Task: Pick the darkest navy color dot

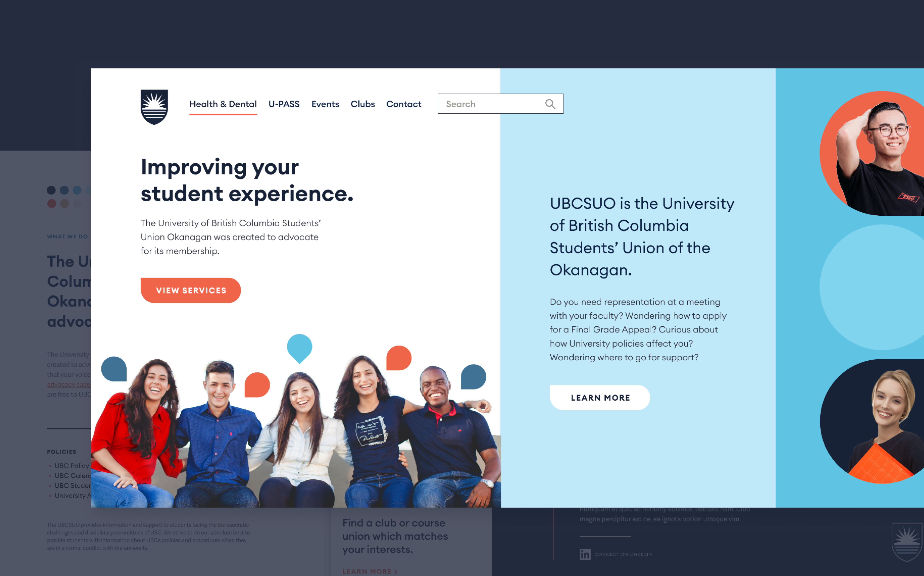Action: [x=52, y=190]
